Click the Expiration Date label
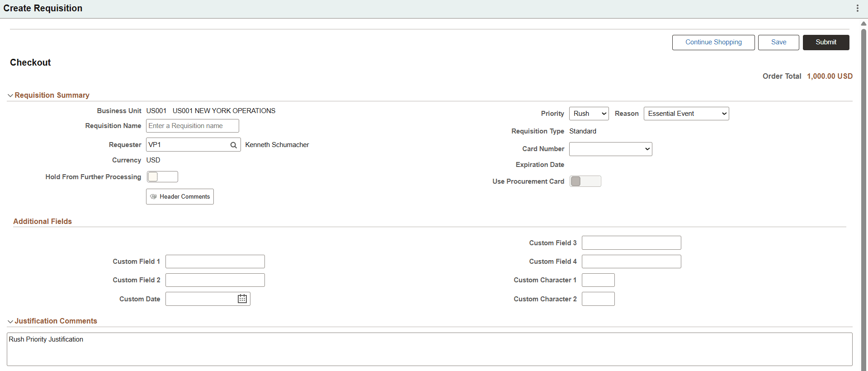 (540, 165)
